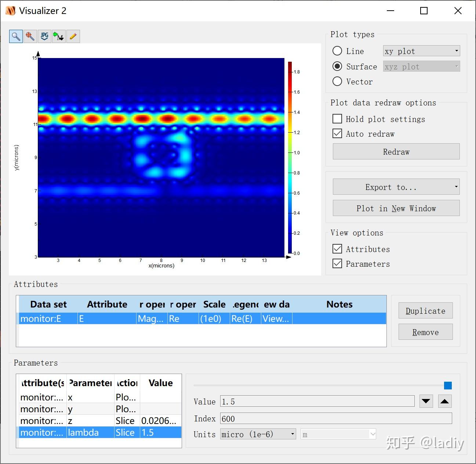Click the lambda slider handle

click(x=448, y=385)
